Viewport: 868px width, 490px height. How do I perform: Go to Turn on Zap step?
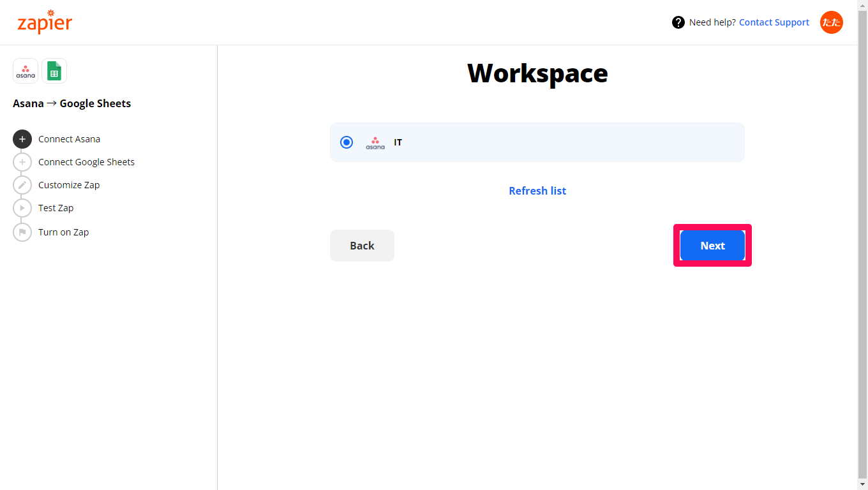point(63,232)
